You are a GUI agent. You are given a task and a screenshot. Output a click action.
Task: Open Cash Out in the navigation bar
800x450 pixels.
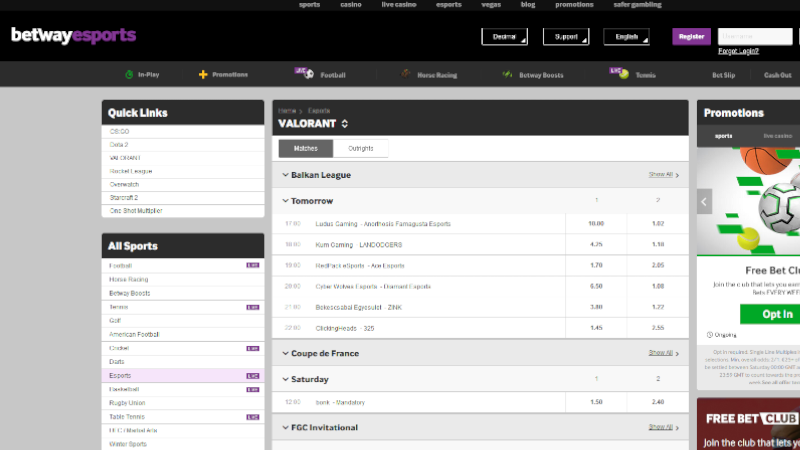point(778,75)
